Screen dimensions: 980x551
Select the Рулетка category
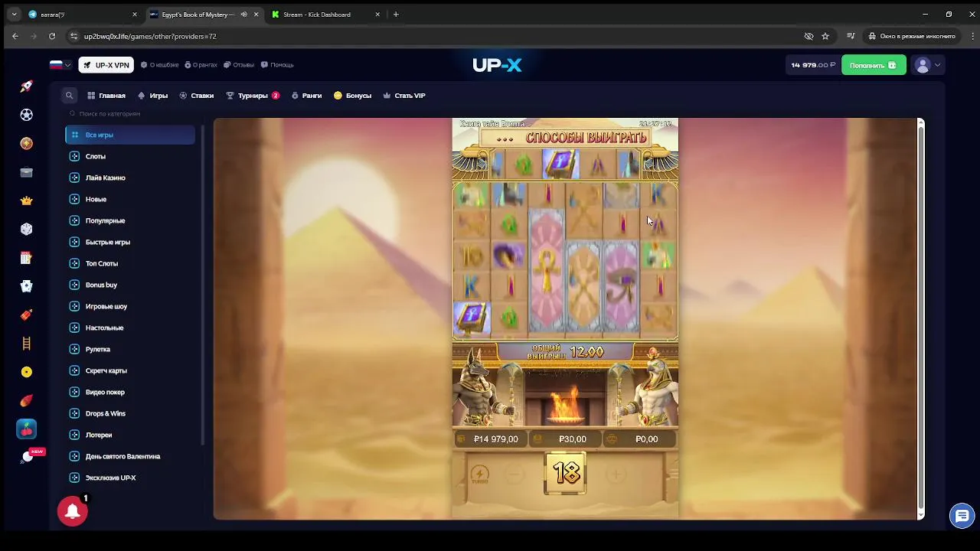[x=130, y=349]
